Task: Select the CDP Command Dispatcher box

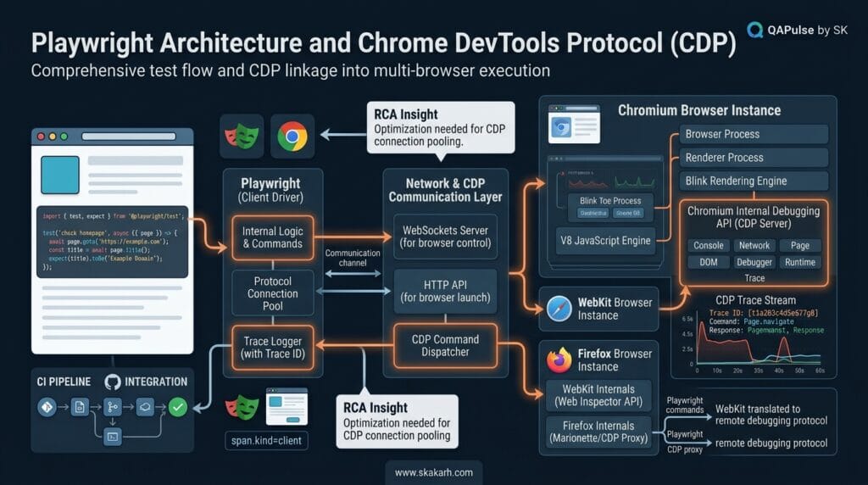Action: click(x=446, y=345)
